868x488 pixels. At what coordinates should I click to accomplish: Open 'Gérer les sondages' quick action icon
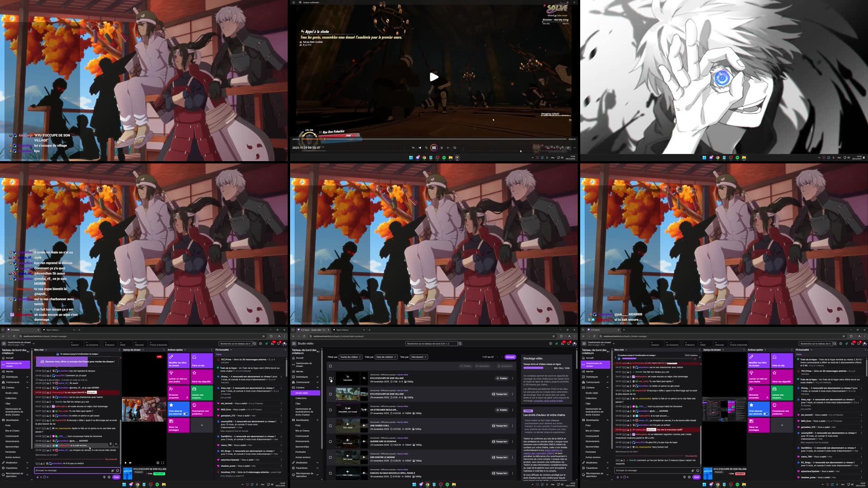pos(172,421)
